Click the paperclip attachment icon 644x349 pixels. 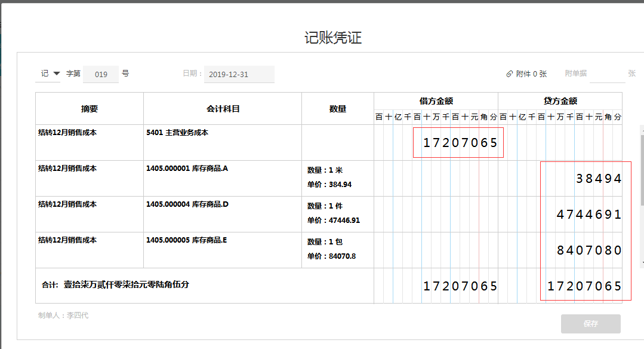(509, 74)
